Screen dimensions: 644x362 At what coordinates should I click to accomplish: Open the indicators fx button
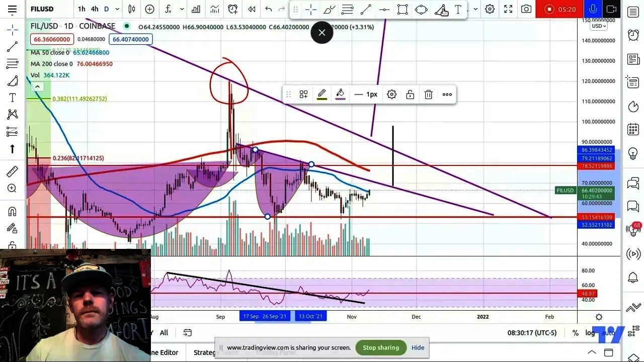169,9
